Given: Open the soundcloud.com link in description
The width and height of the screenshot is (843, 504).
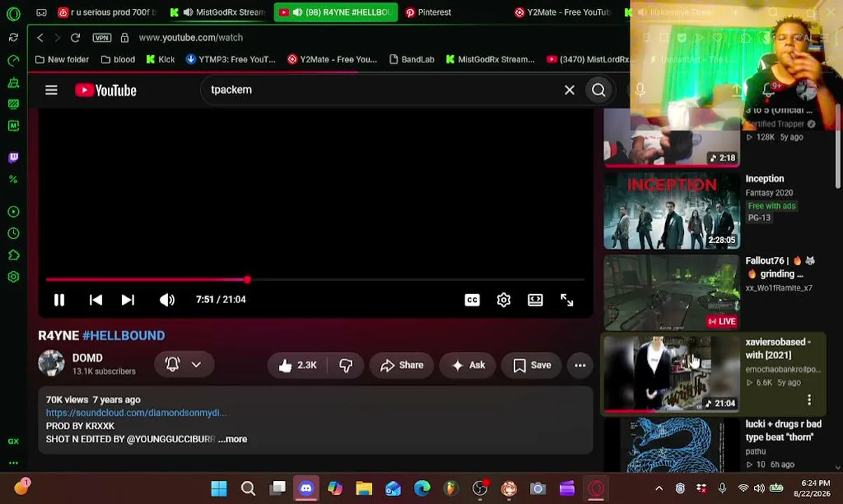Looking at the screenshot, I should click(x=136, y=413).
